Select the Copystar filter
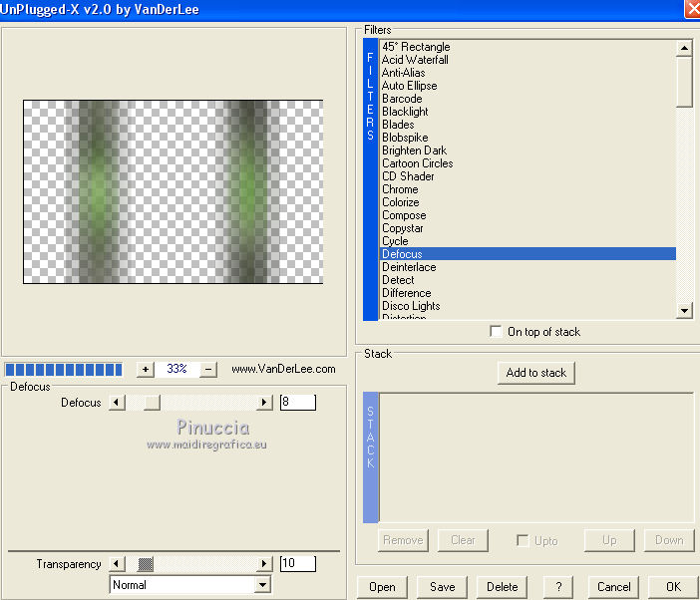Viewport: 700px width, 600px height. pyautogui.click(x=527, y=228)
